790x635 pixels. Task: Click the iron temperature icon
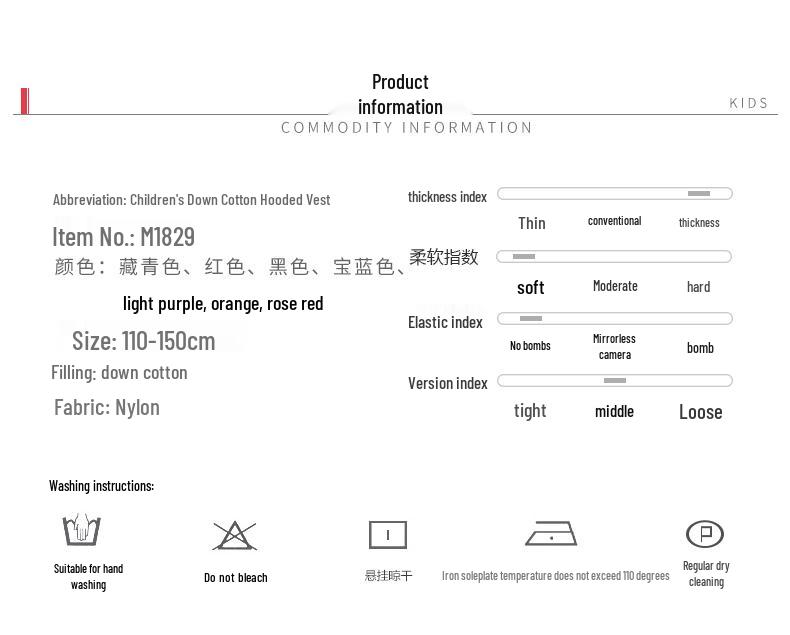551,534
